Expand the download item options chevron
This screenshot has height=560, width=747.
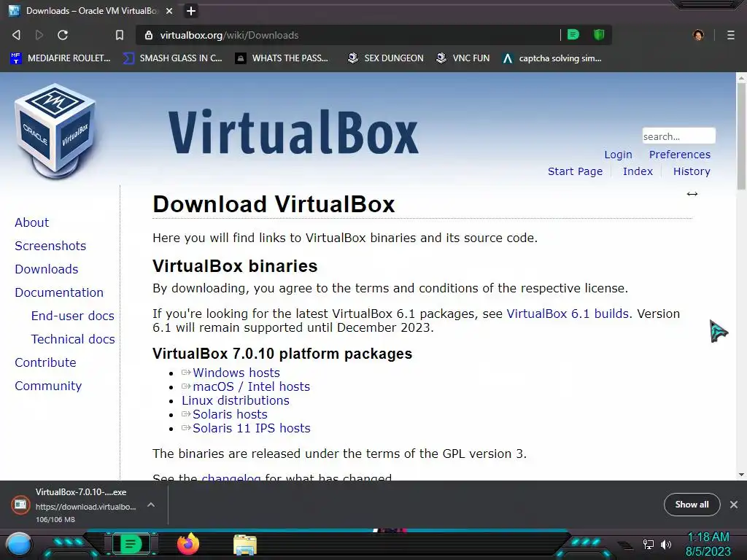tap(150, 505)
